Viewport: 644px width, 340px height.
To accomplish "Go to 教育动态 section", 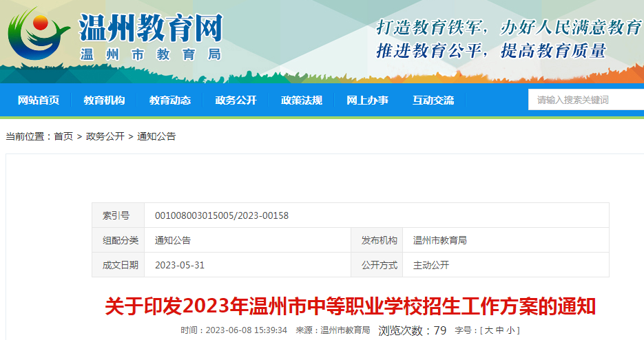I will pos(170,100).
